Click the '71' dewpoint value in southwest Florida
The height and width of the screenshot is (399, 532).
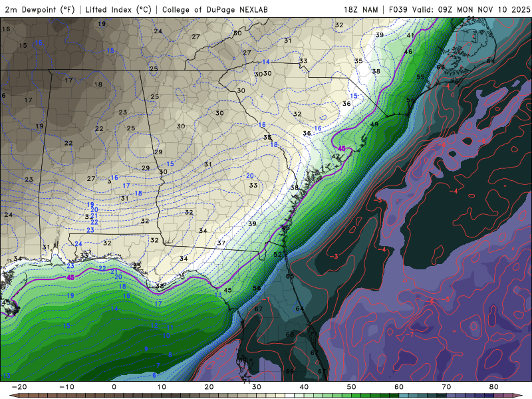pos(247,381)
